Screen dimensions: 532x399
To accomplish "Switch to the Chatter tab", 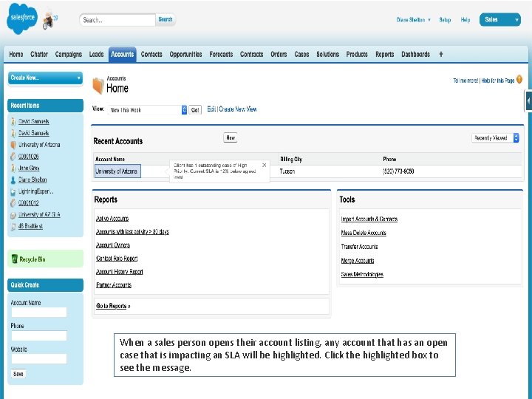I will click(39, 54).
